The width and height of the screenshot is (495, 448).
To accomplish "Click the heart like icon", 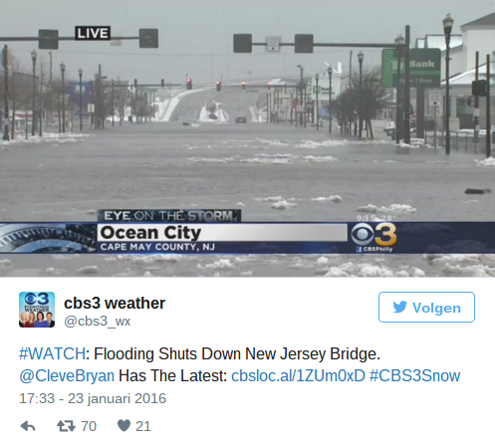I will (124, 426).
